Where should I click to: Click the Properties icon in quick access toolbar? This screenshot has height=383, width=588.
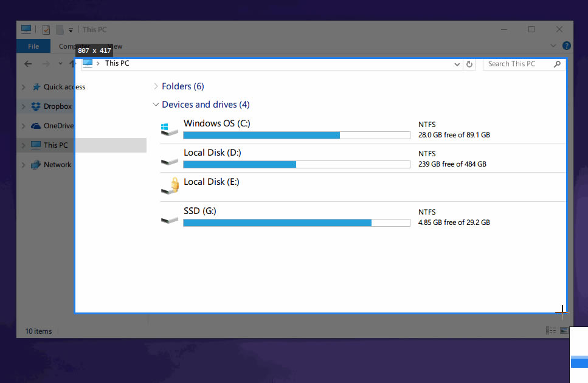click(46, 29)
